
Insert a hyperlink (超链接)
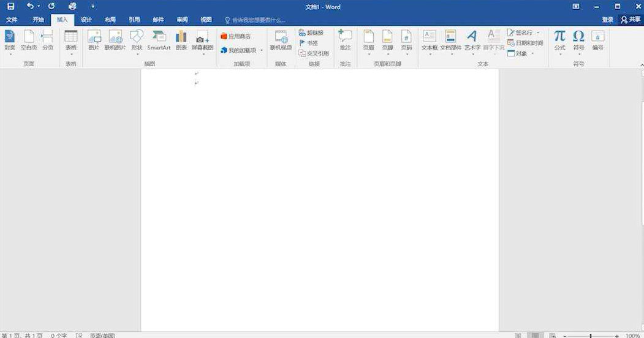[x=311, y=32]
